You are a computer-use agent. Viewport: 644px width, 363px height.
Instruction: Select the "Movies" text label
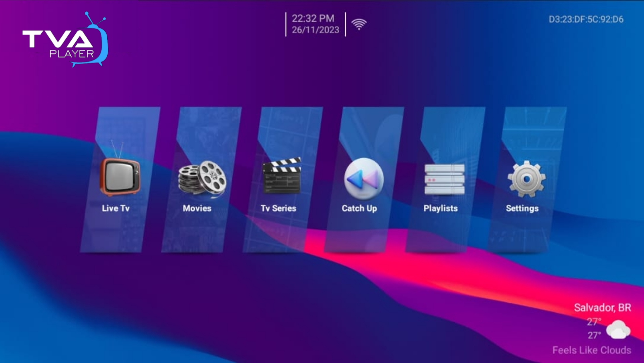[x=197, y=208]
